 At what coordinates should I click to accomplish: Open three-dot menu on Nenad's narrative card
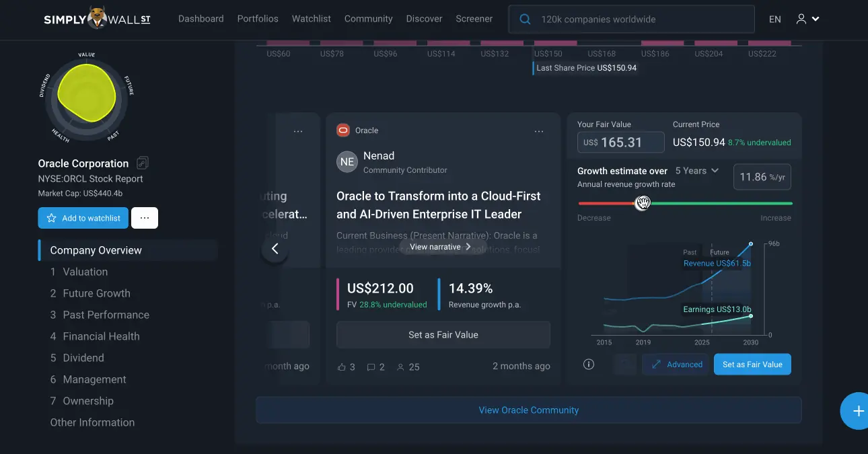pyautogui.click(x=539, y=131)
